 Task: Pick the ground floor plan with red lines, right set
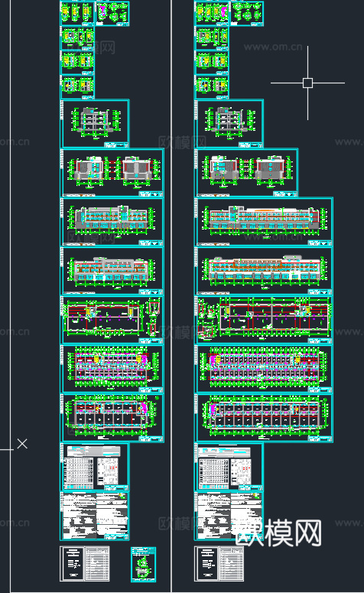tap(264, 320)
